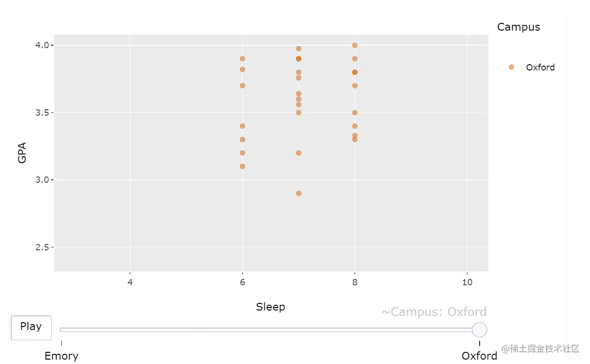Click the x-axis tick label 10
This screenshot has width=590, height=364.
[467, 282]
